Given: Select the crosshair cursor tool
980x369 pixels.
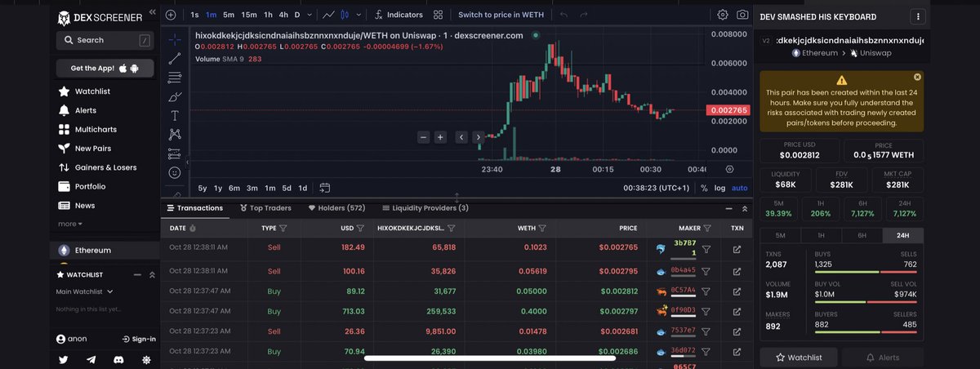Looking at the screenshot, I should coord(175,39).
